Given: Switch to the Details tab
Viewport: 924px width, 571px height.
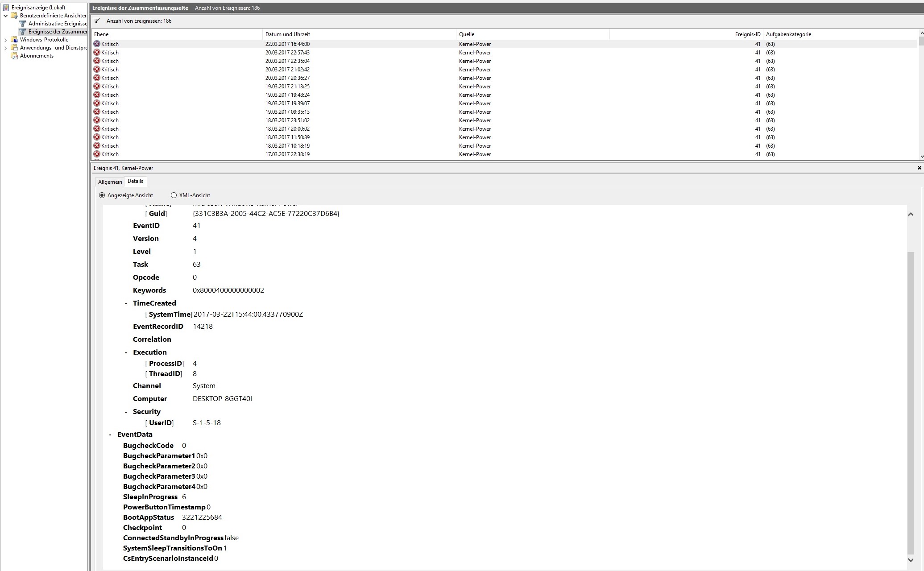Looking at the screenshot, I should click(135, 181).
